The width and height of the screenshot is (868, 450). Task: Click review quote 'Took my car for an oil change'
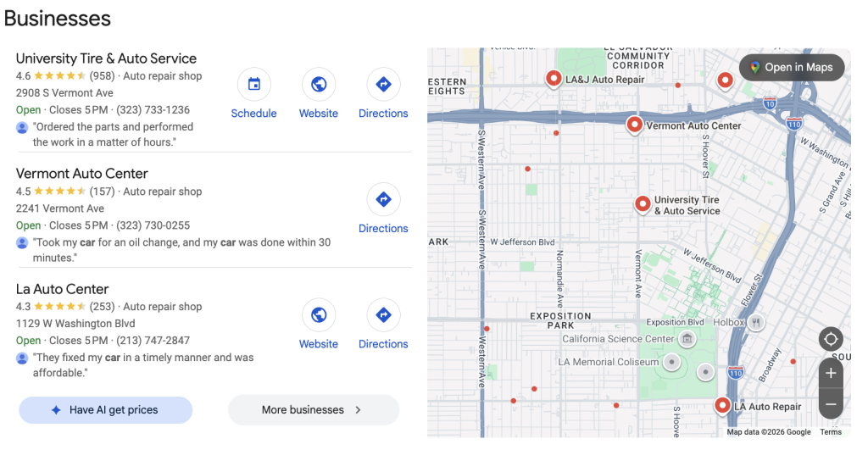coord(181,250)
